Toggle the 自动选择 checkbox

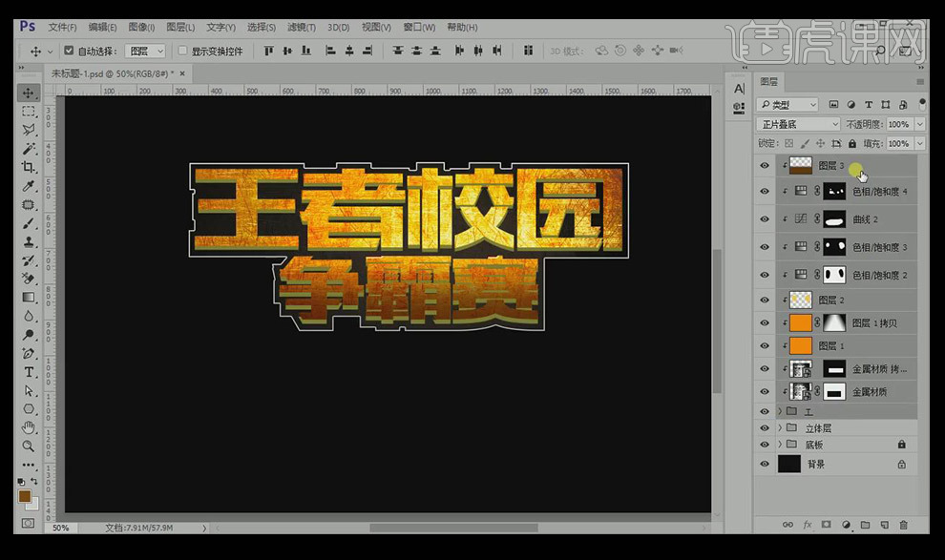(69, 52)
